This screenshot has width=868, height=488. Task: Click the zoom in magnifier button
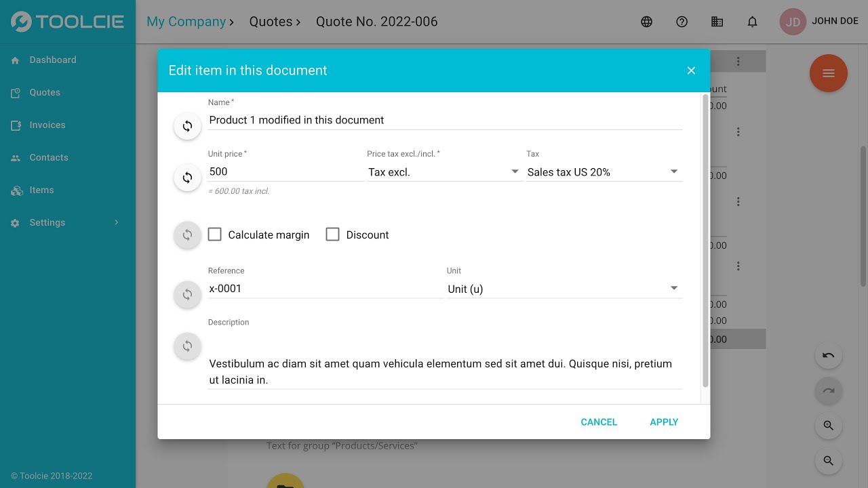pyautogui.click(x=829, y=426)
